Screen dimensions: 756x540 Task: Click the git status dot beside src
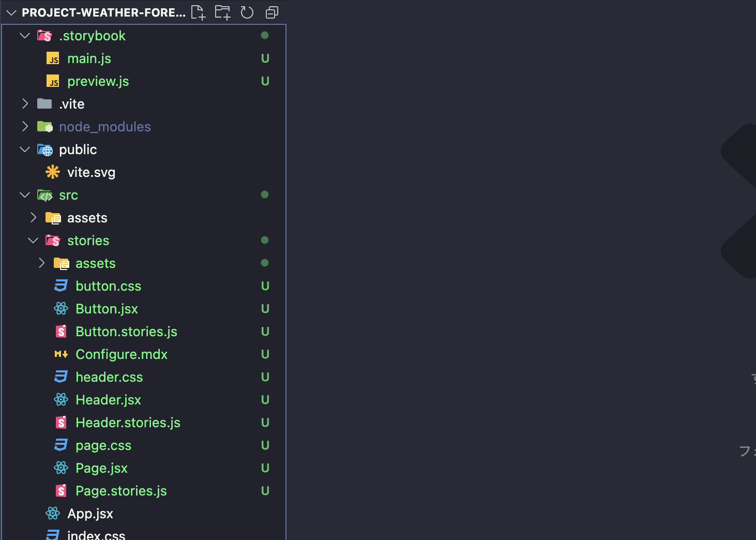265,195
